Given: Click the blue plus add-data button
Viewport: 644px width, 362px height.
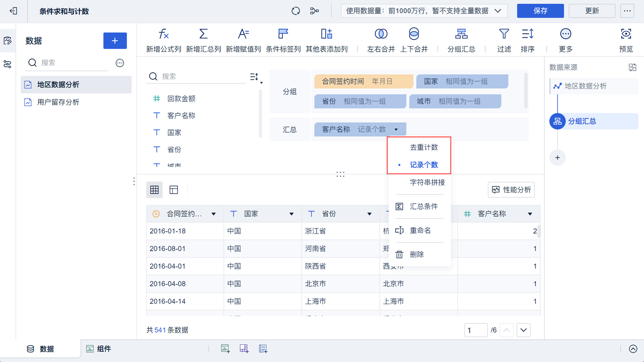Looking at the screenshot, I should 115,41.
